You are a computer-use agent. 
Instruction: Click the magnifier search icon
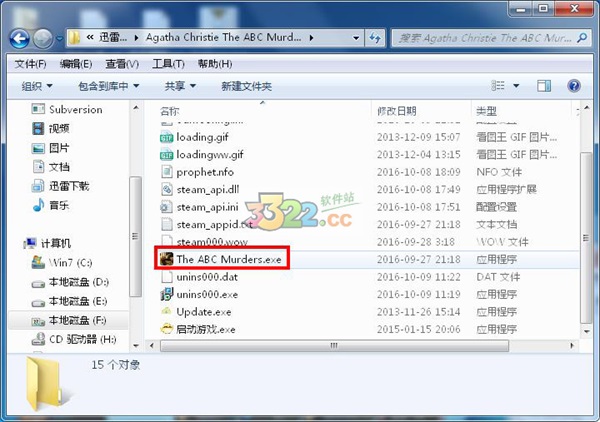coord(582,38)
